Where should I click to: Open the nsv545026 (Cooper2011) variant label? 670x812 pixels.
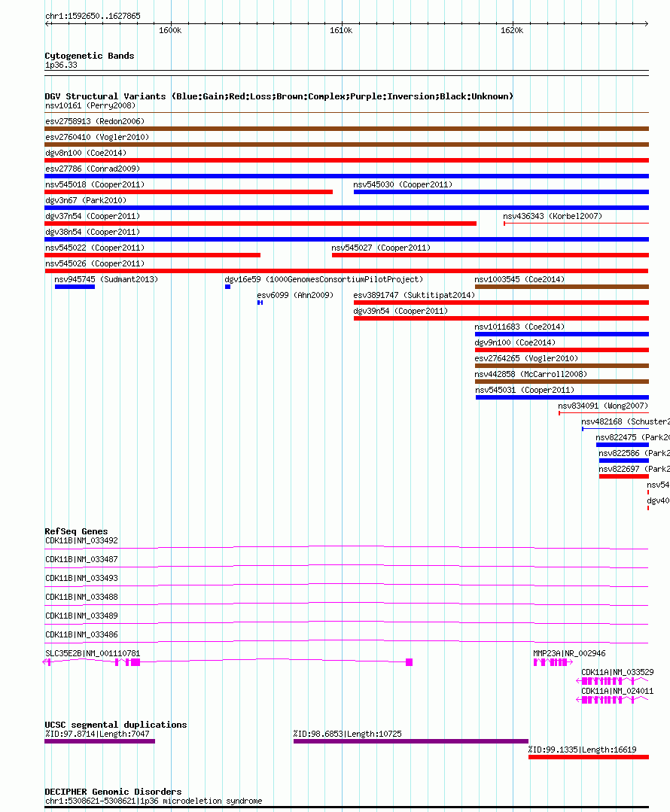(x=95, y=263)
